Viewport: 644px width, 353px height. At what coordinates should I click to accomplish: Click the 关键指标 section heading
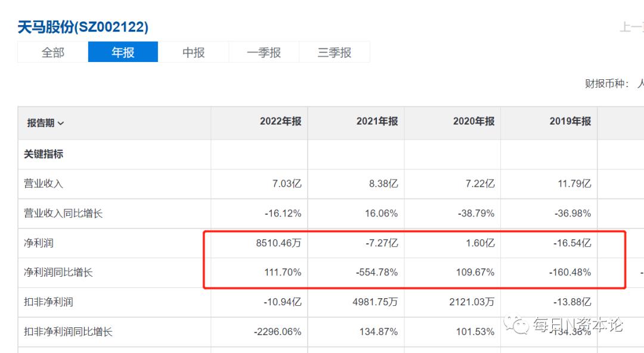[44, 154]
